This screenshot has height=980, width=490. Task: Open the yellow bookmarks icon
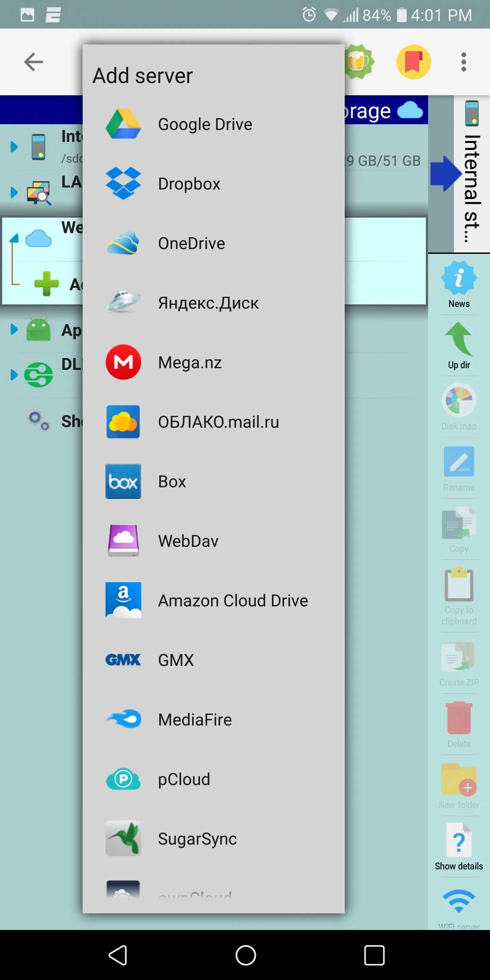pyautogui.click(x=413, y=62)
